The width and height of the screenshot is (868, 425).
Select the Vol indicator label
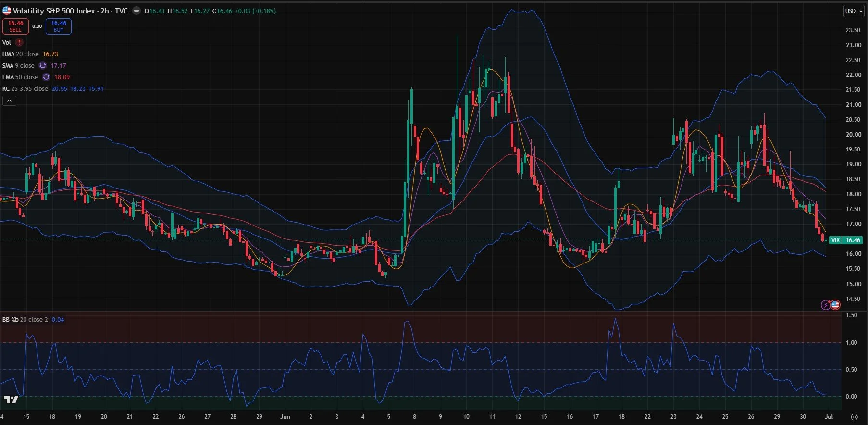[7, 42]
